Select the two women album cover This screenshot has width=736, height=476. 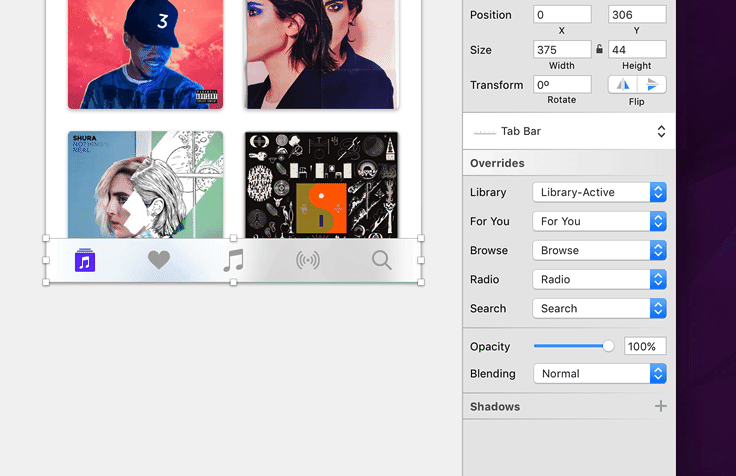tap(322, 54)
